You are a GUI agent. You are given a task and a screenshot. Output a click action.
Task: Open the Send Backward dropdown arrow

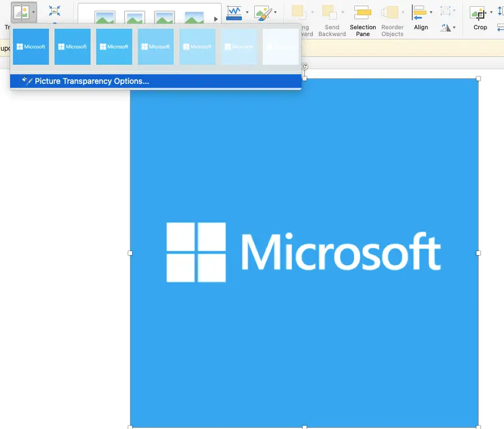[343, 12]
